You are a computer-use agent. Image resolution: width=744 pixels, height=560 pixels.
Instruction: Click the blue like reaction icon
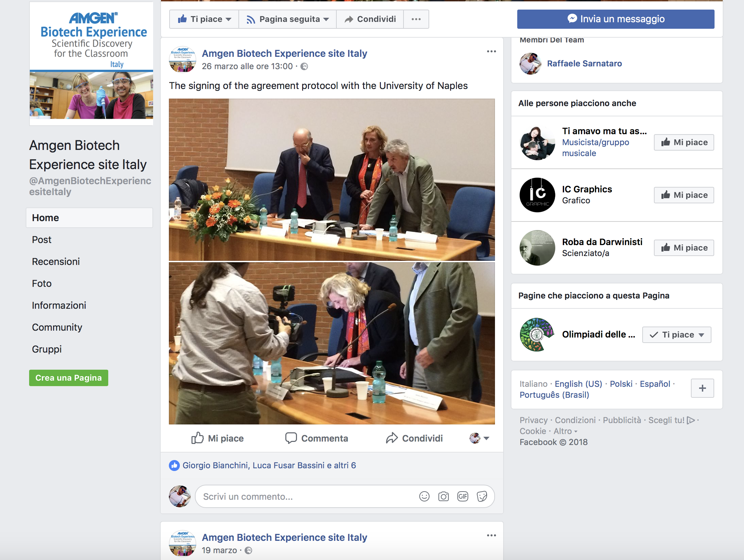[x=174, y=465]
